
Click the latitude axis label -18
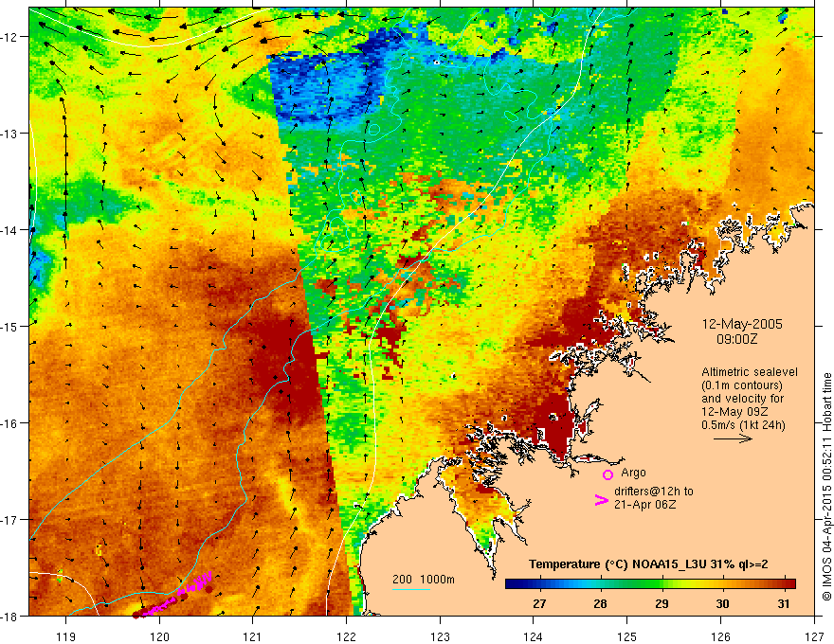click(9, 616)
